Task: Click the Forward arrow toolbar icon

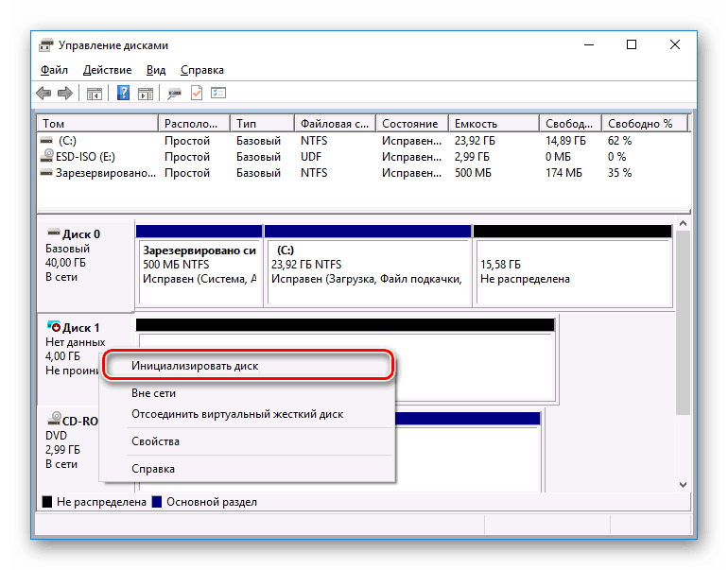Action: point(65,94)
